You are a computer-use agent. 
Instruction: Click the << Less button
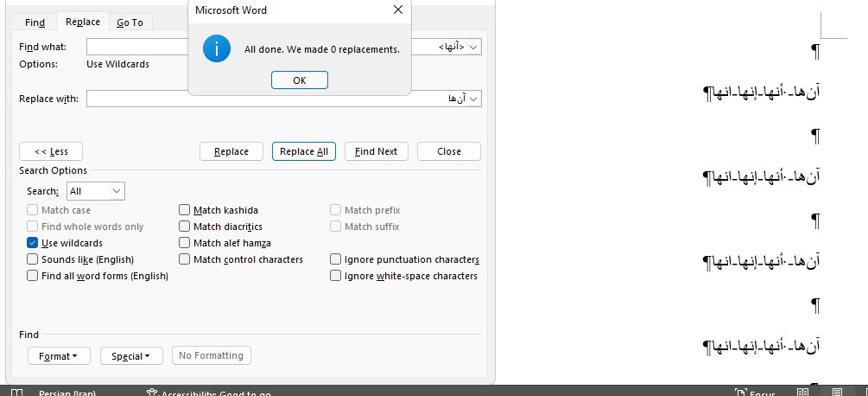(51, 151)
